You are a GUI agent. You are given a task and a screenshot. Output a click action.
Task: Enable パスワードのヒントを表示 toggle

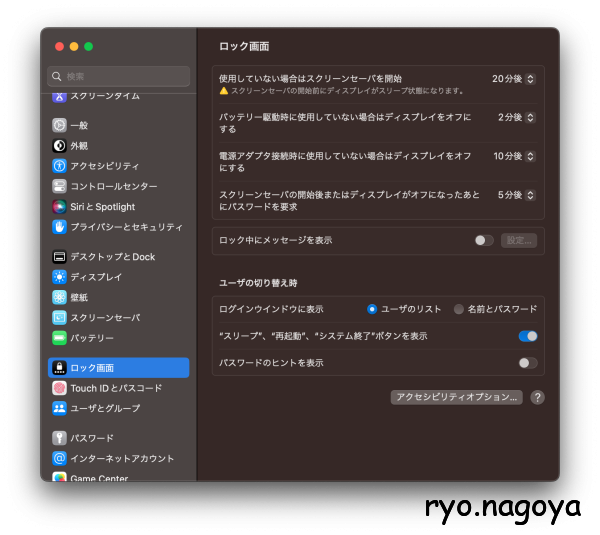[528, 363]
